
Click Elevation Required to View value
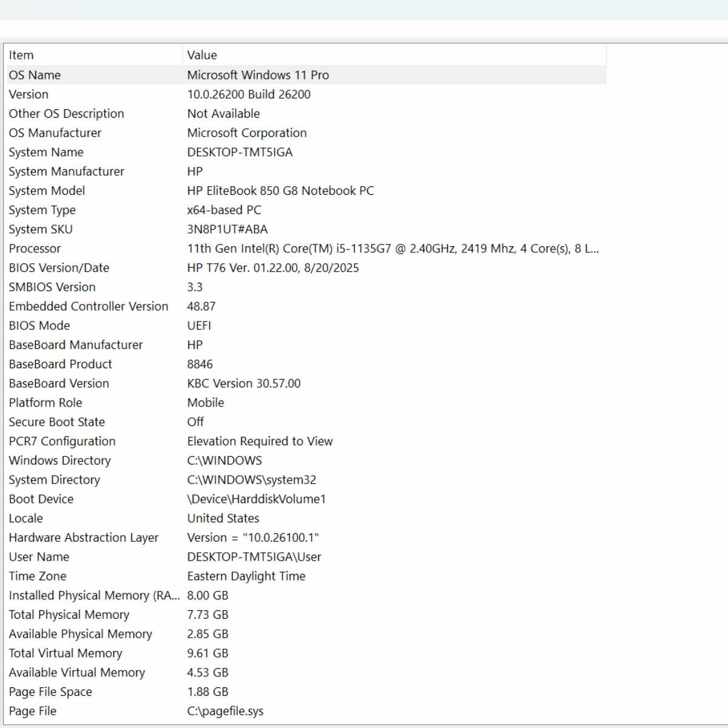[x=260, y=442]
